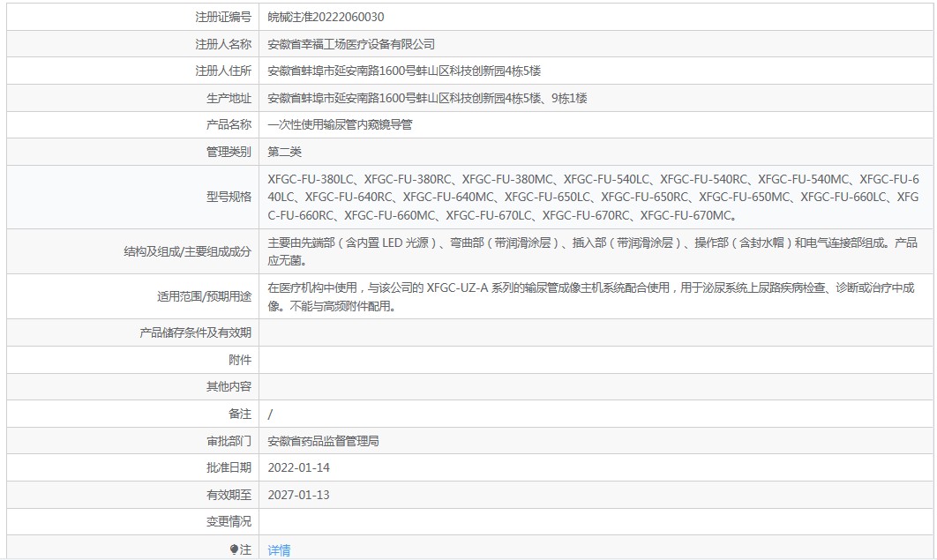
Task: Click the bullet icon beside 注
Action: point(234,549)
